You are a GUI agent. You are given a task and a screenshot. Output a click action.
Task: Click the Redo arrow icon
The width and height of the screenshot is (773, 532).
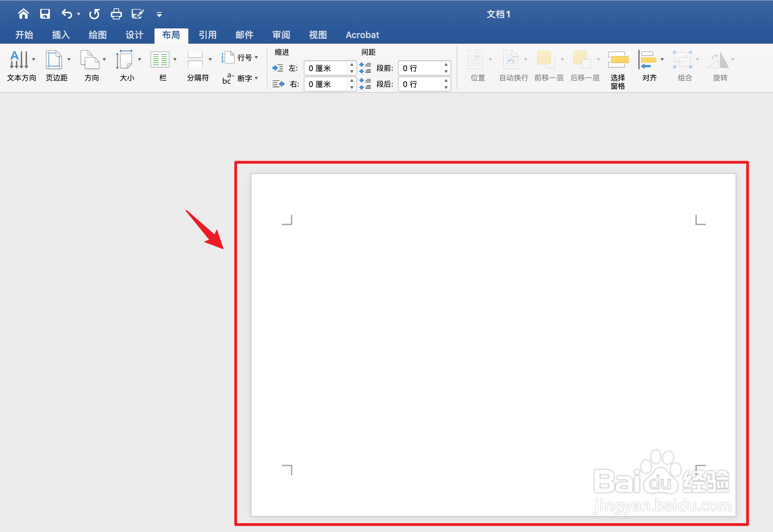point(94,14)
